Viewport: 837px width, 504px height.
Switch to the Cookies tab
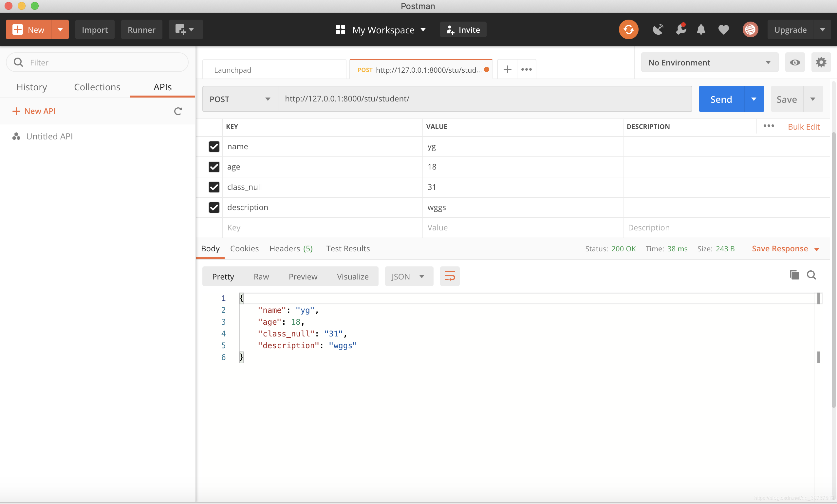coord(245,248)
